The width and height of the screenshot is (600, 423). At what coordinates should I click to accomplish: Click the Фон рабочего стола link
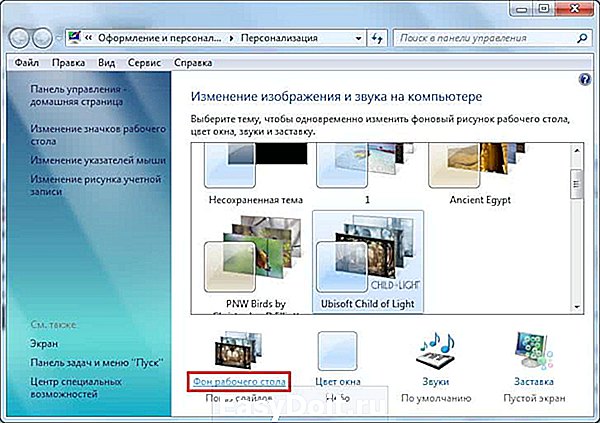tap(239, 382)
